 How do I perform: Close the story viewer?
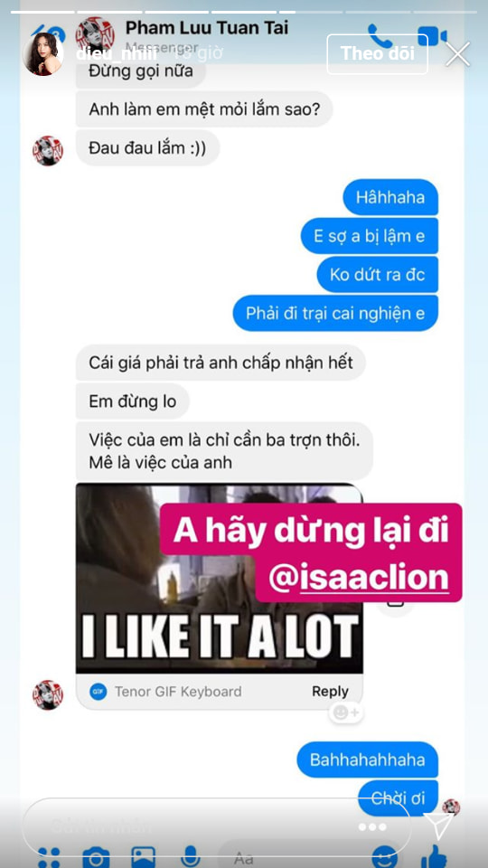coord(457,53)
